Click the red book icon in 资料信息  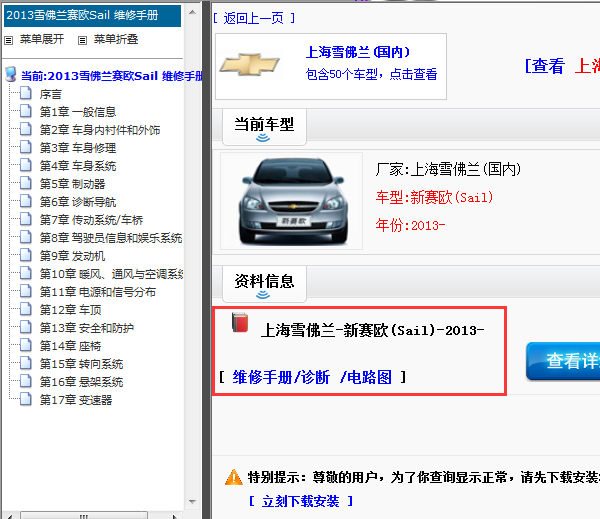click(x=240, y=322)
